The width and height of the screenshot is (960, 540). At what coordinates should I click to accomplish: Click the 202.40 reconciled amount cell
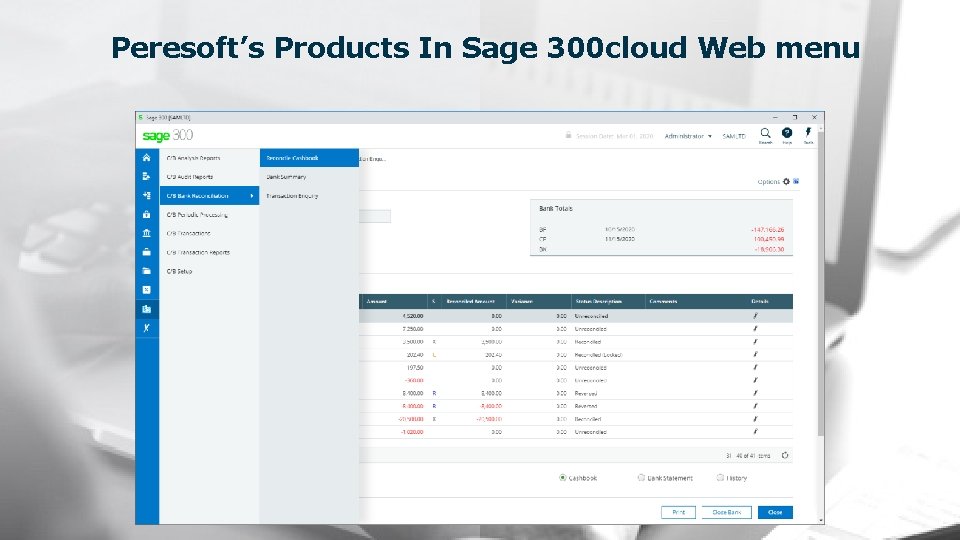493,355
